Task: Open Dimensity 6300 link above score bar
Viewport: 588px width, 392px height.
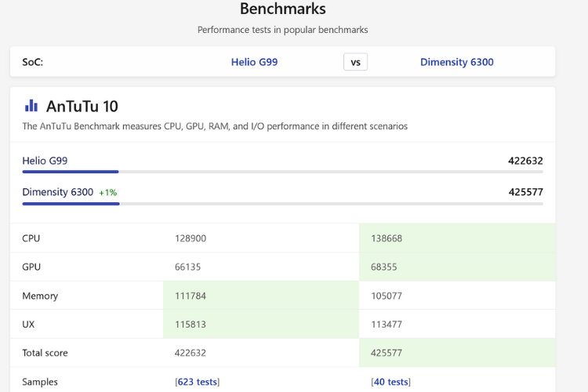Action: (58, 192)
